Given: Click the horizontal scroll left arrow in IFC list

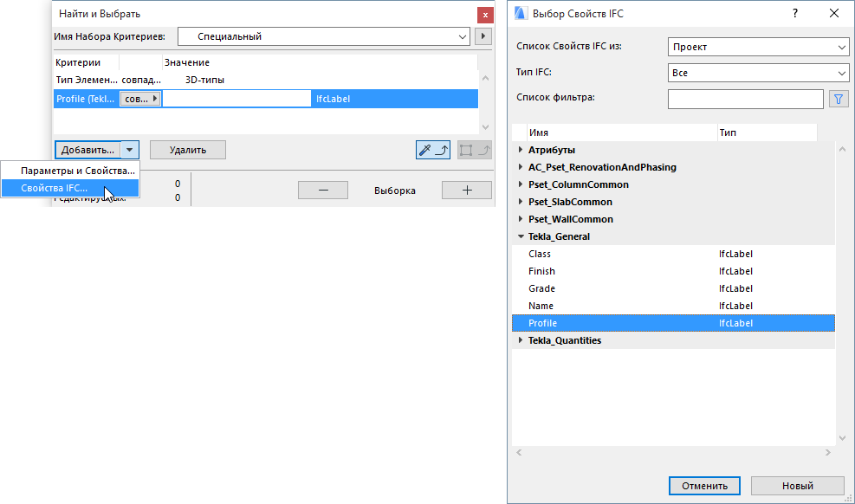Looking at the screenshot, I should click(x=519, y=452).
